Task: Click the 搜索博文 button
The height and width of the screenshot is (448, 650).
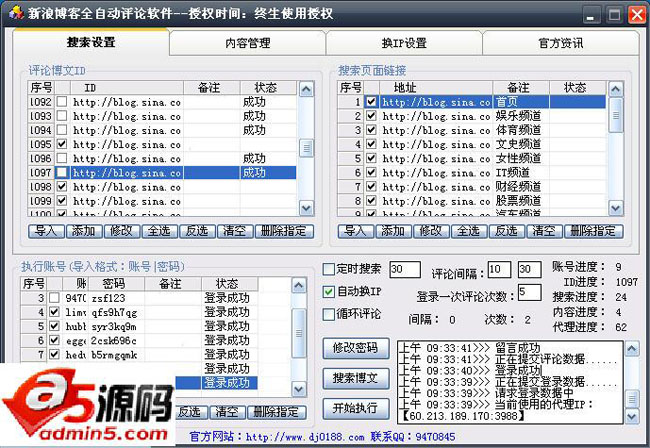Action: click(356, 378)
